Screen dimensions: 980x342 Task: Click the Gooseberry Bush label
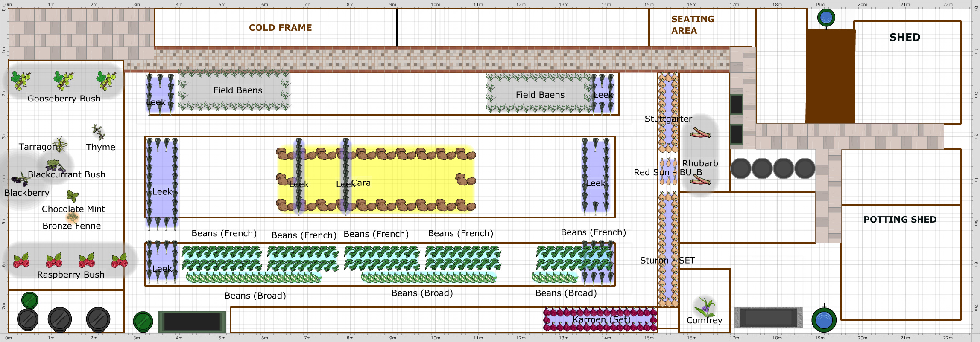[x=64, y=99]
